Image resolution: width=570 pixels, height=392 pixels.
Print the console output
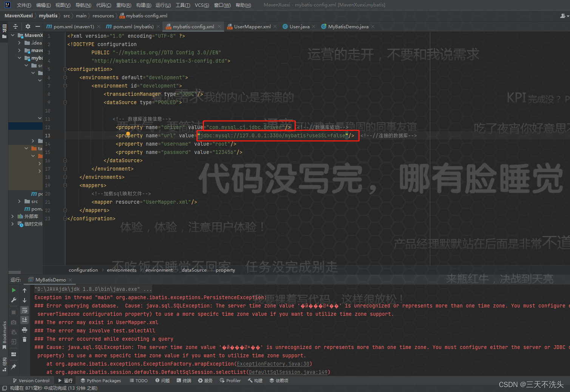(x=25, y=330)
